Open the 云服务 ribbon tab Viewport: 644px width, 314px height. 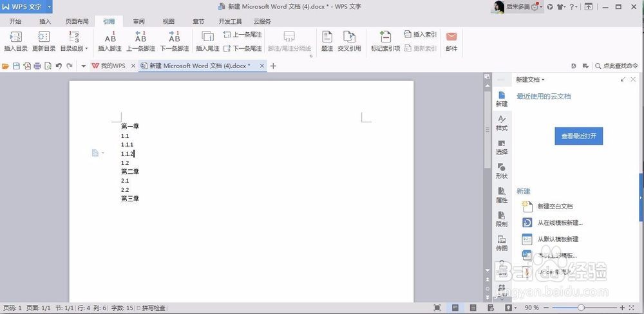point(262,21)
